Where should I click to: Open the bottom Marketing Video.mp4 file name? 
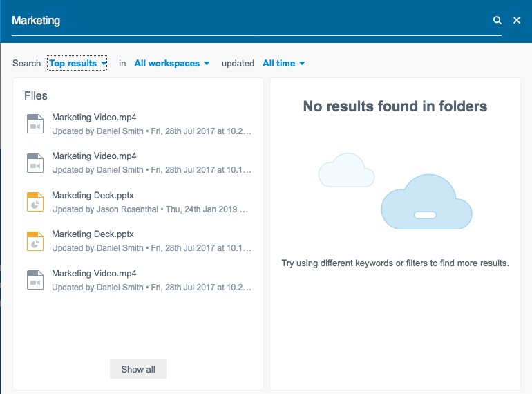click(94, 273)
